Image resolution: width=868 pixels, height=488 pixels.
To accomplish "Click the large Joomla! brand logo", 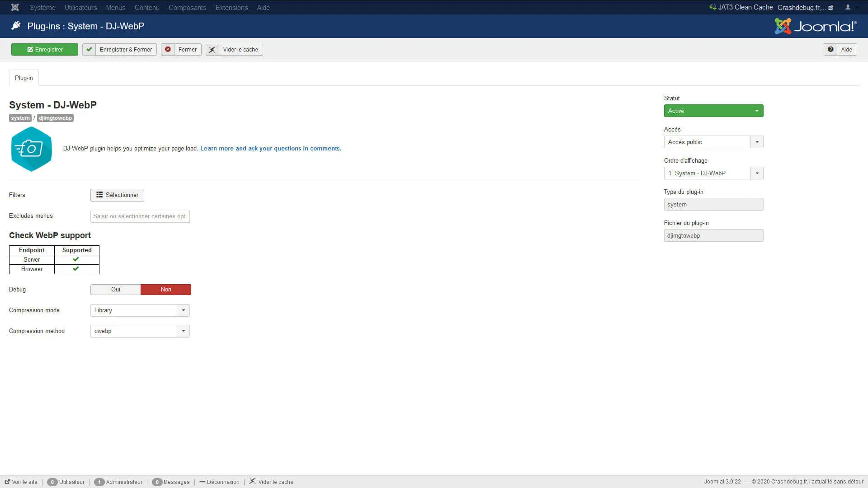I will click(816, 26).
